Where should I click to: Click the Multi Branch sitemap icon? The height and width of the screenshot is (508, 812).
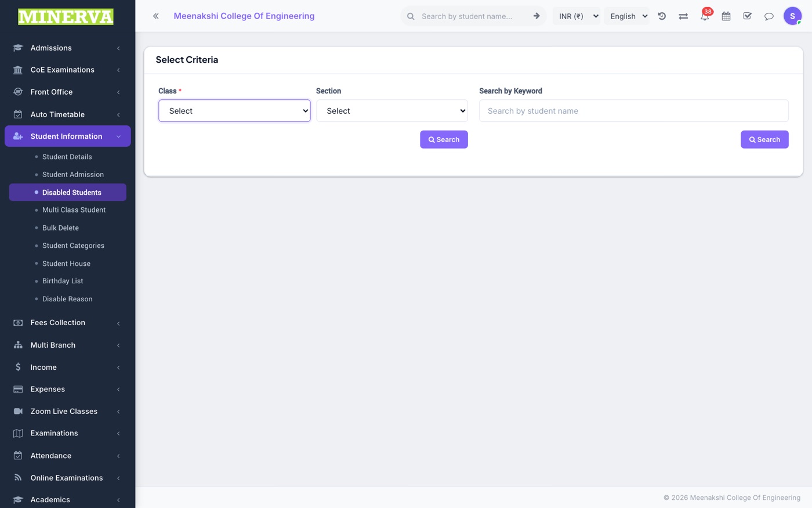pos(18,345)
